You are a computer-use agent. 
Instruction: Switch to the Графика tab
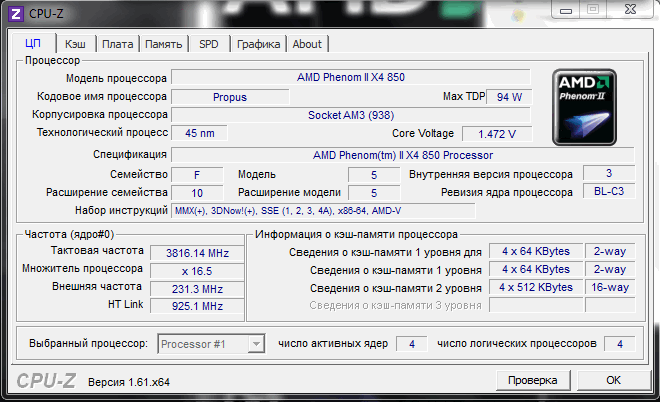point(258,44)
